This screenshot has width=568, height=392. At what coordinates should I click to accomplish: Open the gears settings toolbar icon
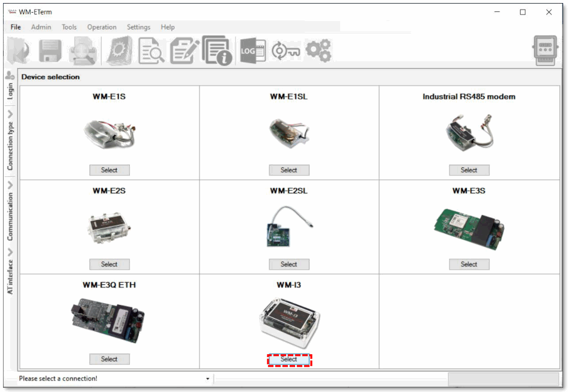pos(319,51)
